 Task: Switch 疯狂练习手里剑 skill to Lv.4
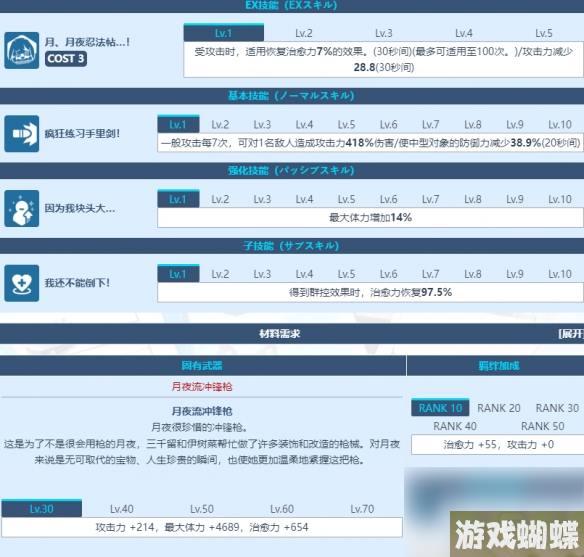pyautogui.click(x=304, y=124)
